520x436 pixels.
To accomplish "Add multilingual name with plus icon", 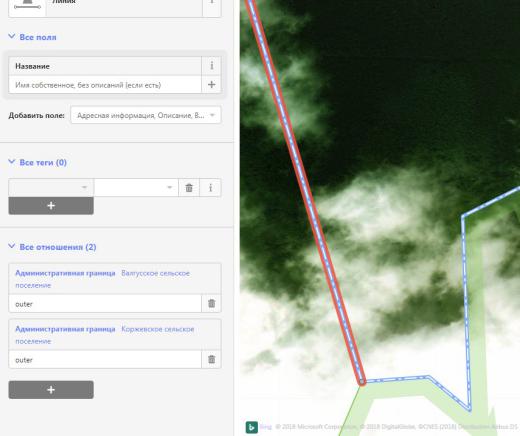I will click(x=211, y=85).
